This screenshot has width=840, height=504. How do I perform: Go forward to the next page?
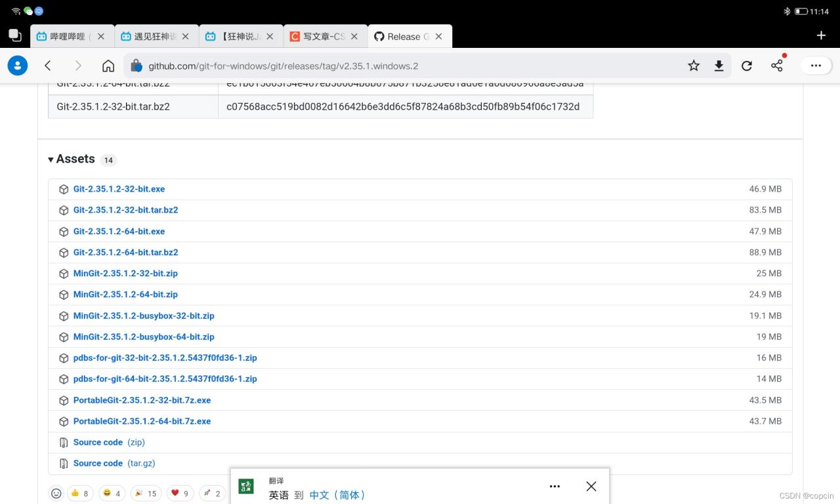click(78, 66)
